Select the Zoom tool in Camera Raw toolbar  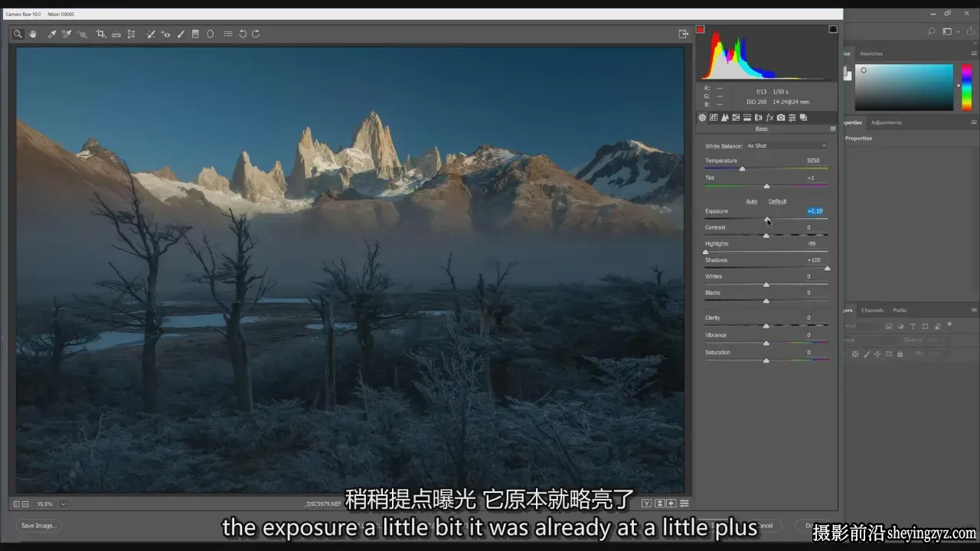coord(18,34)
